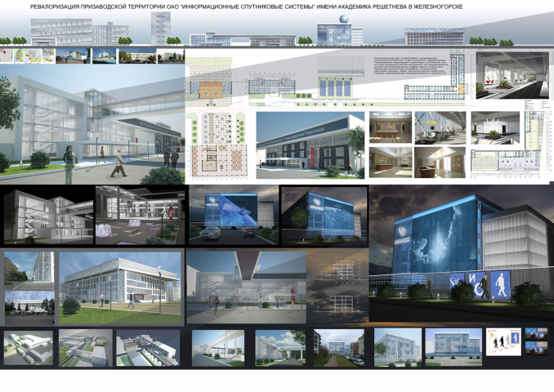Open the daytime render of white building on lawn
The width and height of the screenshot is (554, 392).
pos(120,287)
